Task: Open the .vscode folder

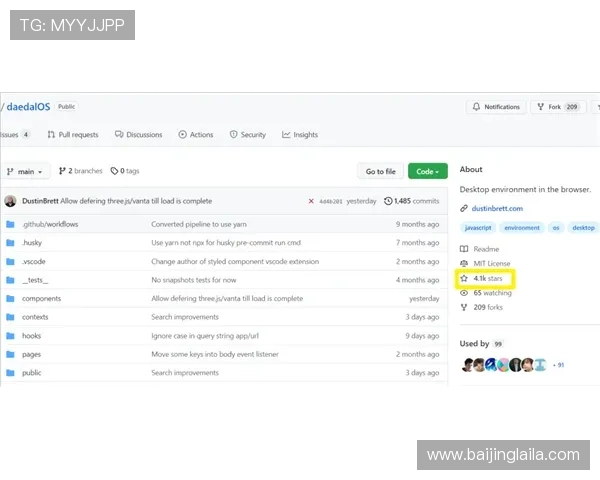Action: click(34, 261)
